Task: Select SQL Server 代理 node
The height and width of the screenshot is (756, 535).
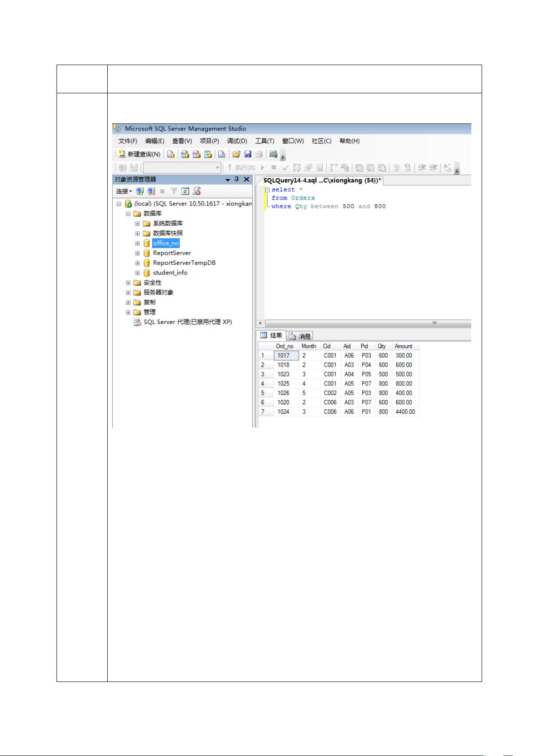Action: point(188,322)
